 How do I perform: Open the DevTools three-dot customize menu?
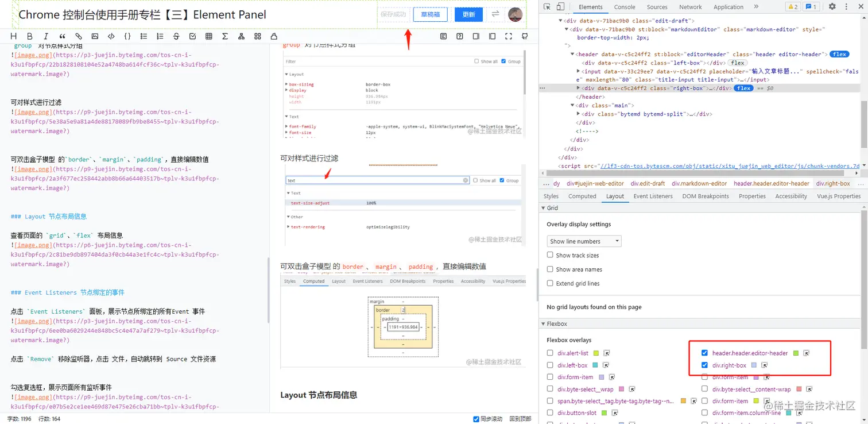[846, 7]
